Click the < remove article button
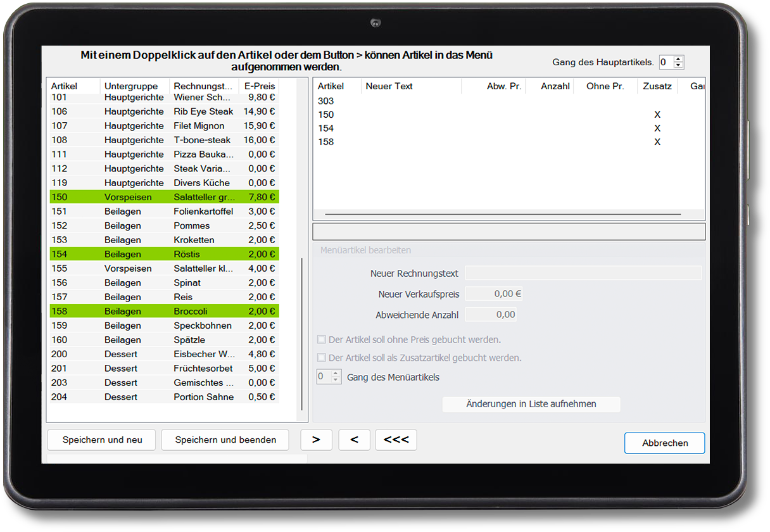 (x=354, y=440)
